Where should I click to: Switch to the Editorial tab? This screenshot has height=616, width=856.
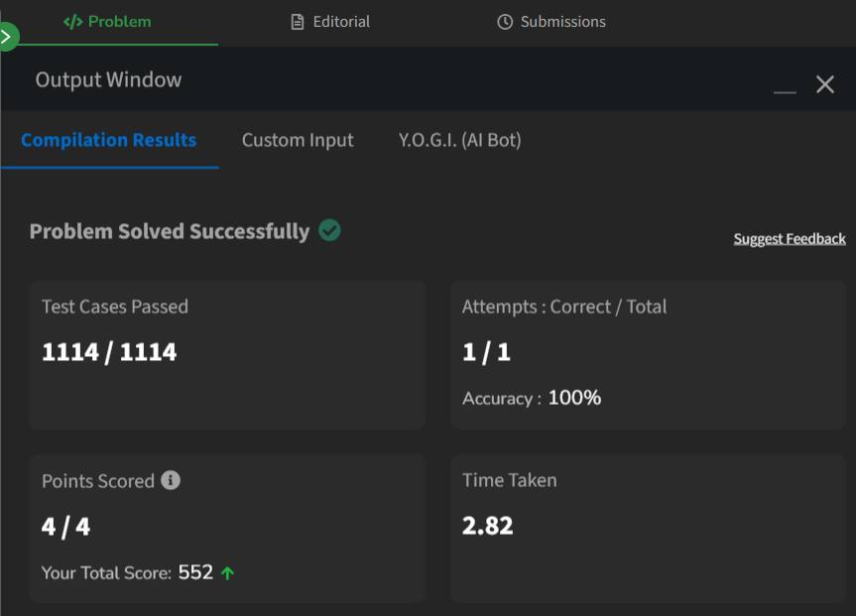[330, 22]
